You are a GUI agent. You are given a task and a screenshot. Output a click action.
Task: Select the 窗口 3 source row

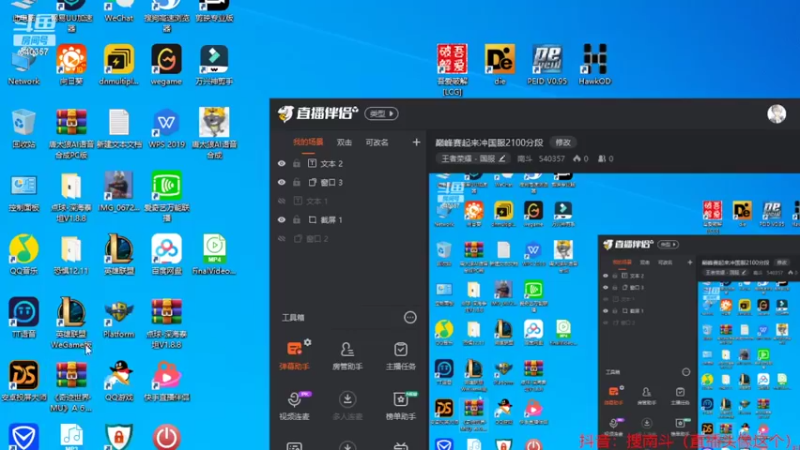click(x=348, y=182)
